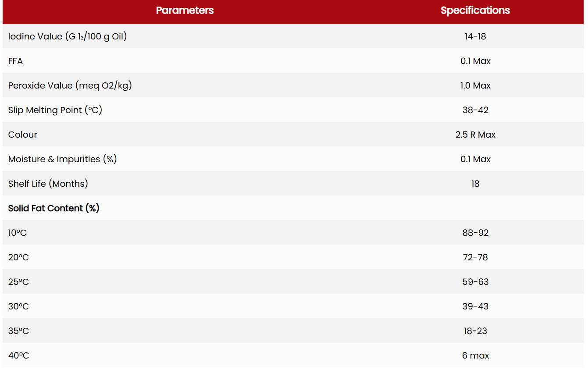This screenshot has width=588, height=373.
Task: Click the 59-63 value for 25°C
Action: (475, 282)
